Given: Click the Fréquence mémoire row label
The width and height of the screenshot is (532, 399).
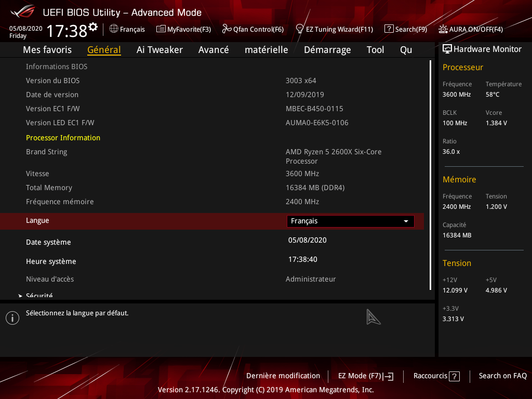Looking at the screenshot, I should click(60, 202).
